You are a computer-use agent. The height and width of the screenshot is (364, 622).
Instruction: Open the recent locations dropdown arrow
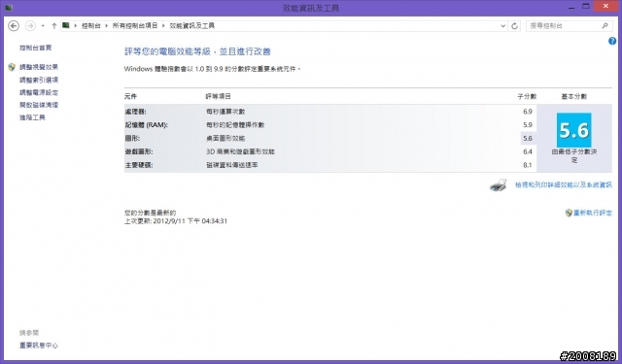click(43, 26)
